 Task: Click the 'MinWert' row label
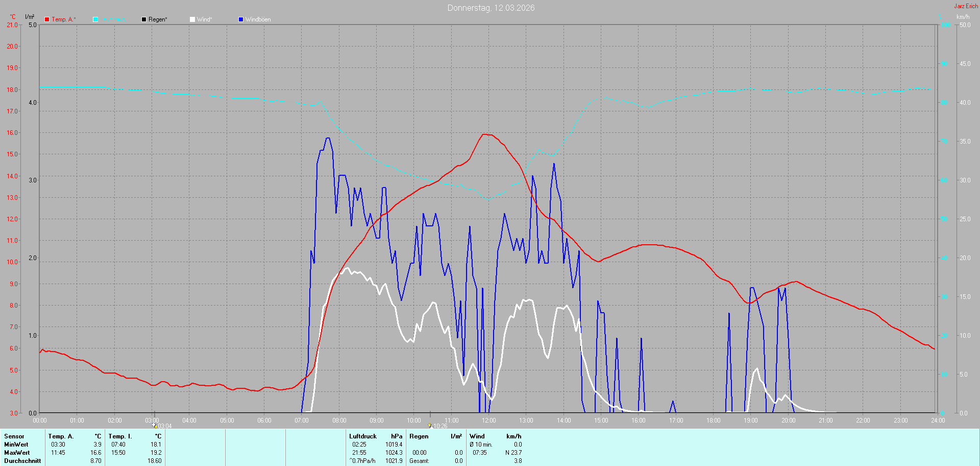16,445
